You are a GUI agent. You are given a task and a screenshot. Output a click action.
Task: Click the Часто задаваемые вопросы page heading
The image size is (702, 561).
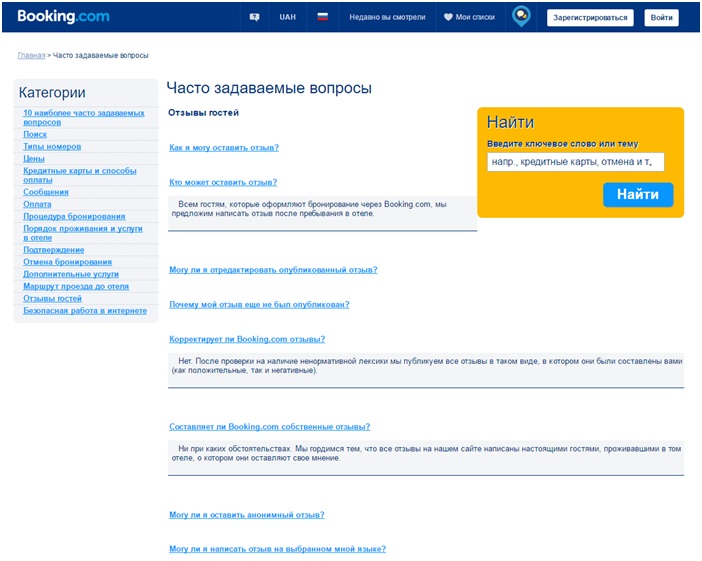pos(269,88)
